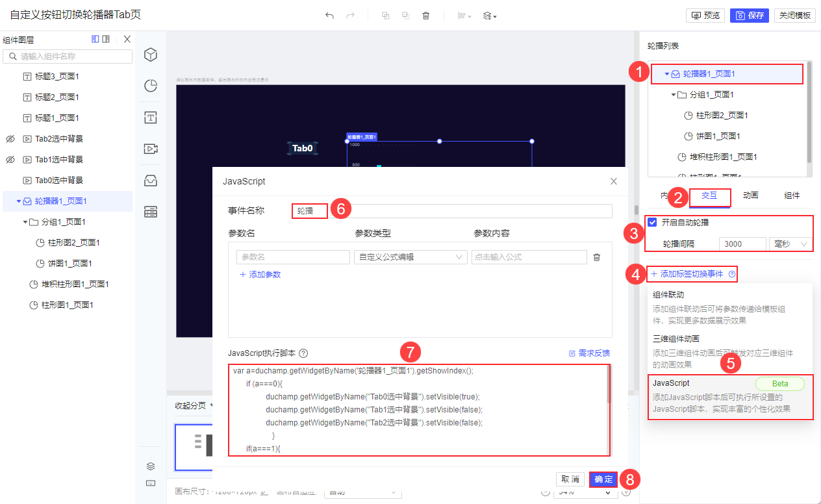Open the table list component icon
The height and width of the screenshot is (504, 821).
tap(151, 212)
